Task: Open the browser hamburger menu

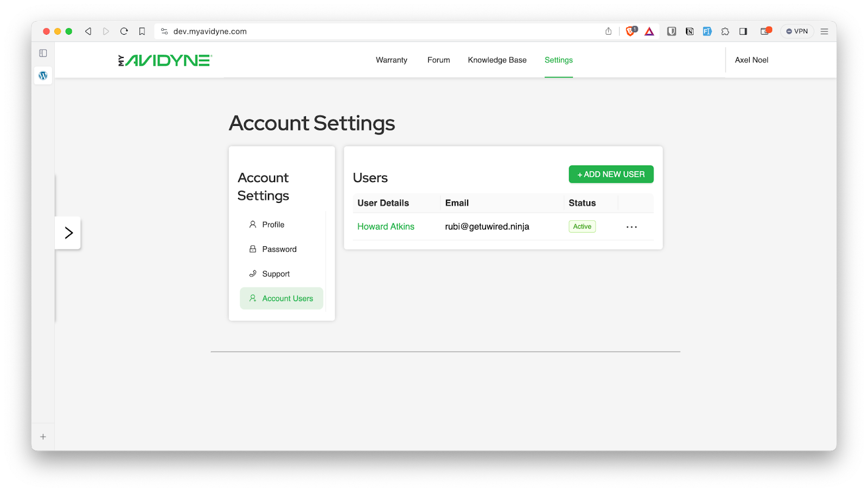Action: [824, 31]
